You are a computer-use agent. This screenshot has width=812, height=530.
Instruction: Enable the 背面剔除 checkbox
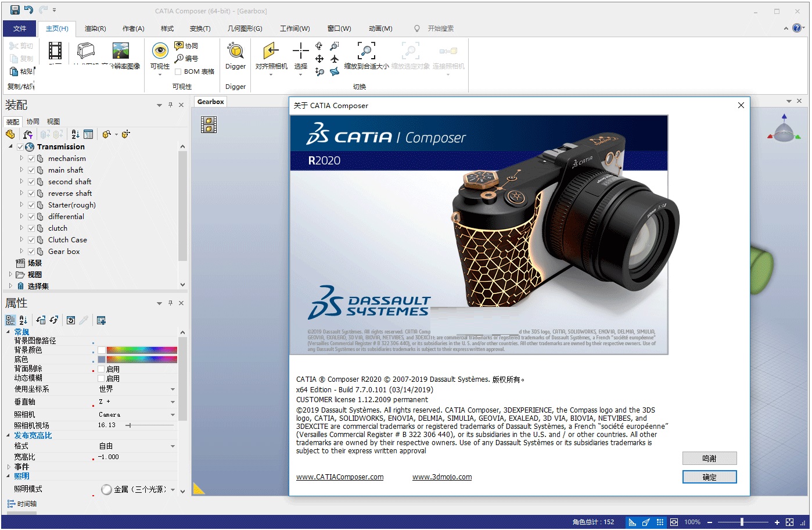pos(102,369)
